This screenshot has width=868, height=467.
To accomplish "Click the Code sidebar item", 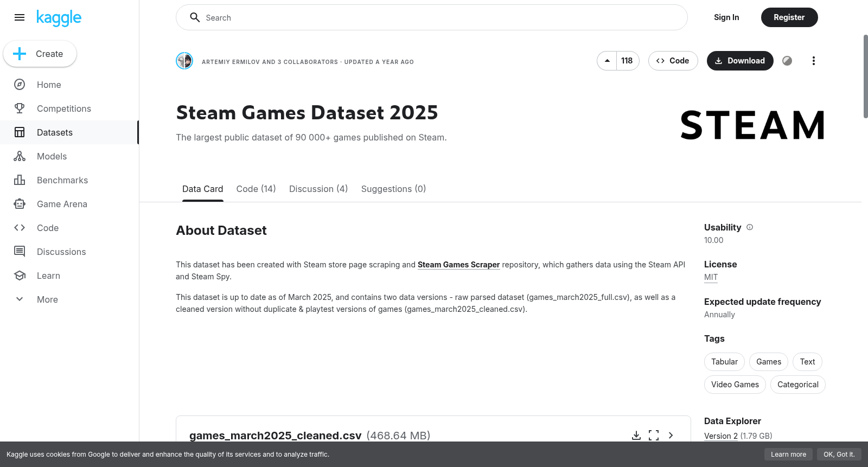I will [x=69, y=228].
